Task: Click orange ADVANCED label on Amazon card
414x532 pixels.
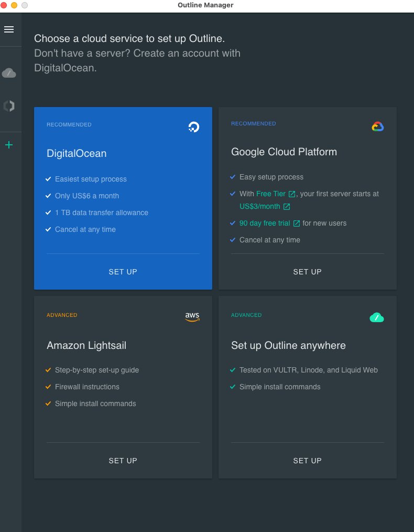Action: coord(62,315)
